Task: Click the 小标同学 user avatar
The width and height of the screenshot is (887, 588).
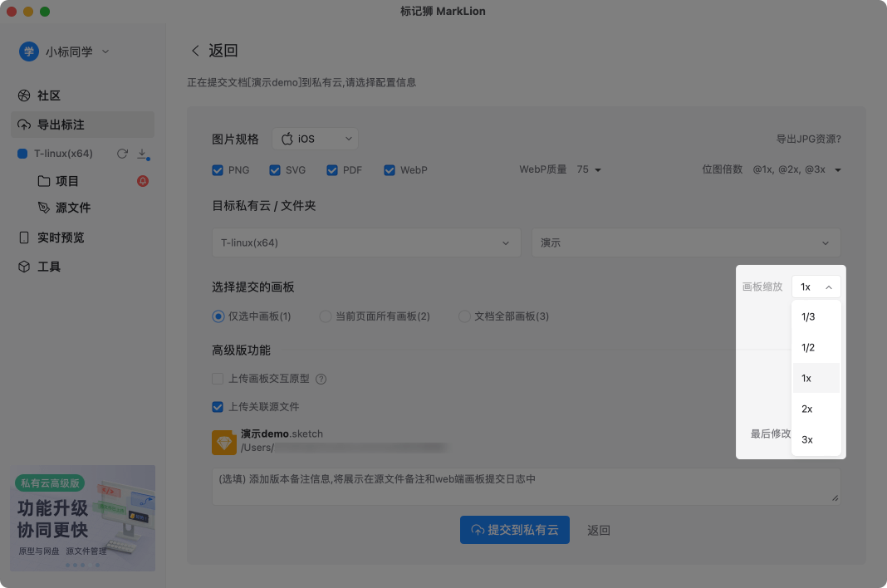Action: click(29, 51)
